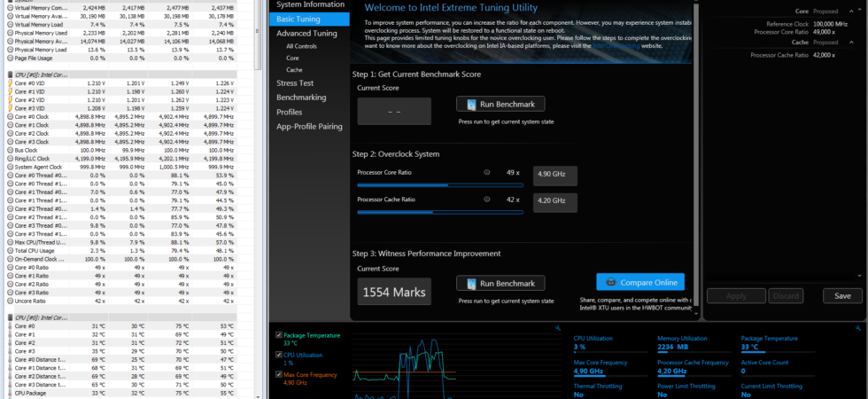The image size is (868, 399).
Task: Click the Processor Cache Ratio slider
Action: [440, 212]
